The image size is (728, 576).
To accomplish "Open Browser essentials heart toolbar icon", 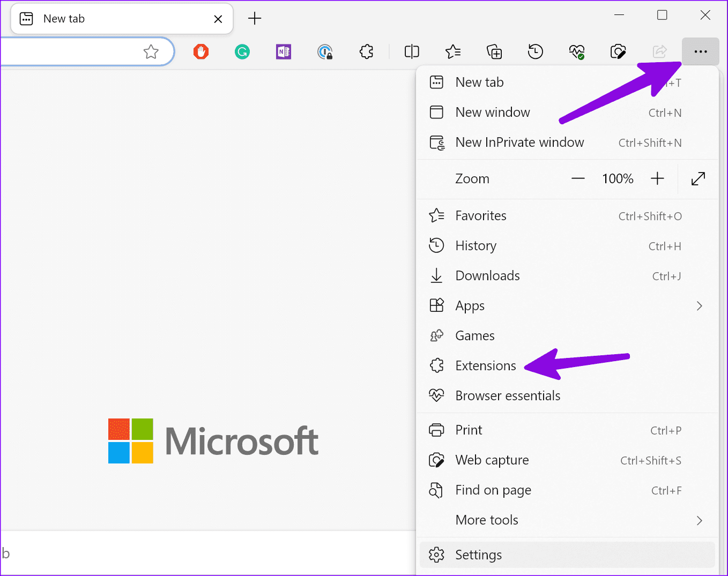I will pyautogui.click(x=577, y=51).
